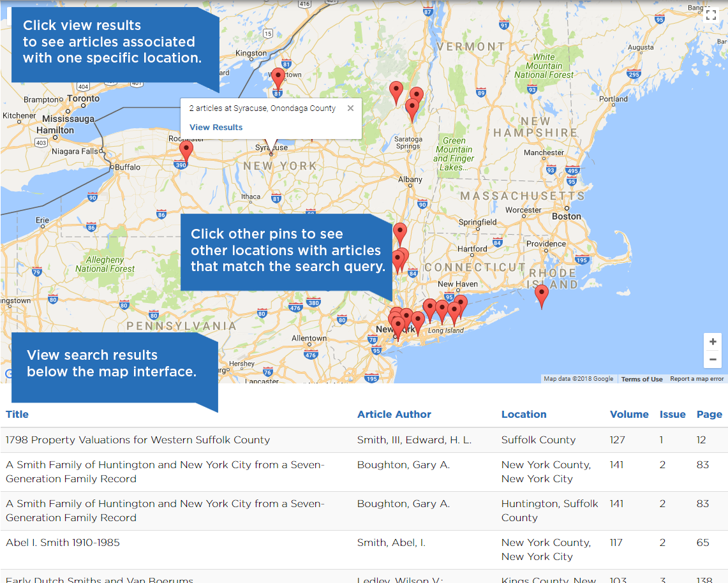This screenshot has width=728, height=583.
Task: Sort results by Issue column
Action: coord(672,414)
